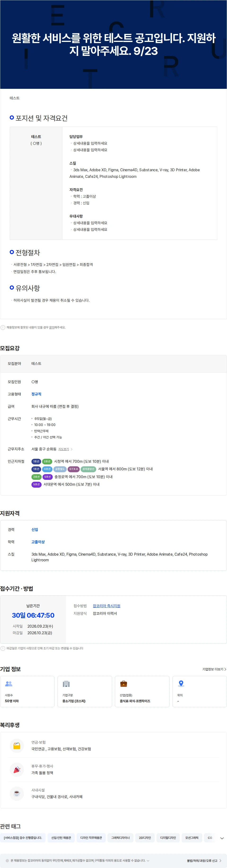Click the 고졸이상 education link
Screen dimensions: 227x868
(x=38, y=542)
